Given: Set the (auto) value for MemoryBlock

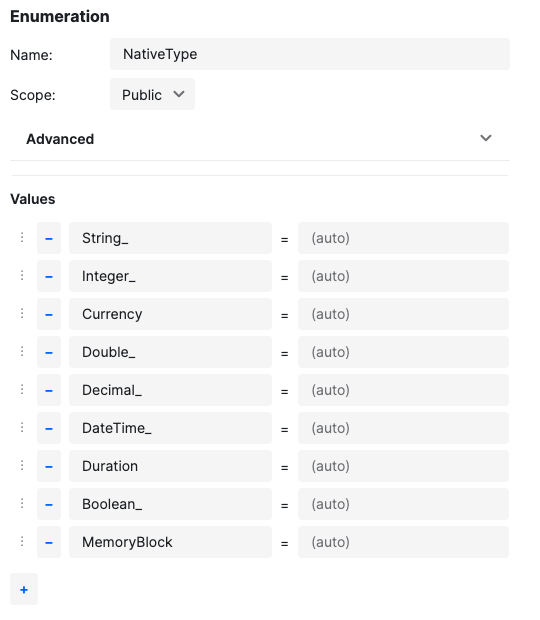Looking at the screenshot, I should (403, 542).
